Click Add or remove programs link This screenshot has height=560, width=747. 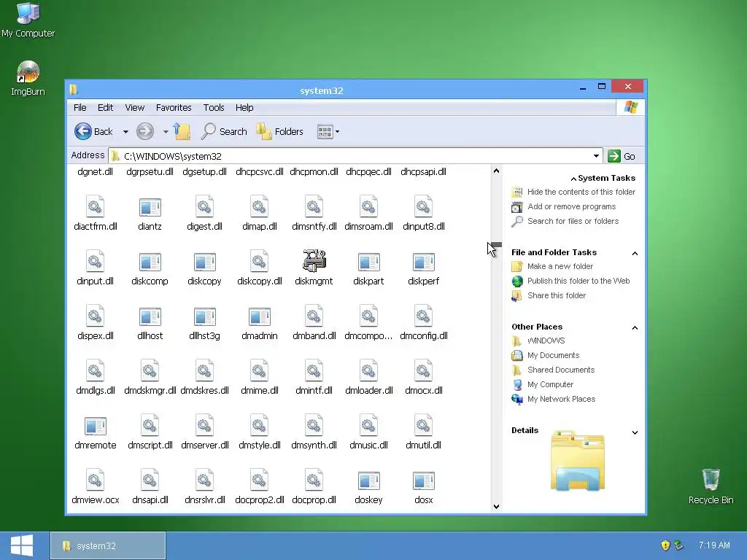571,206
